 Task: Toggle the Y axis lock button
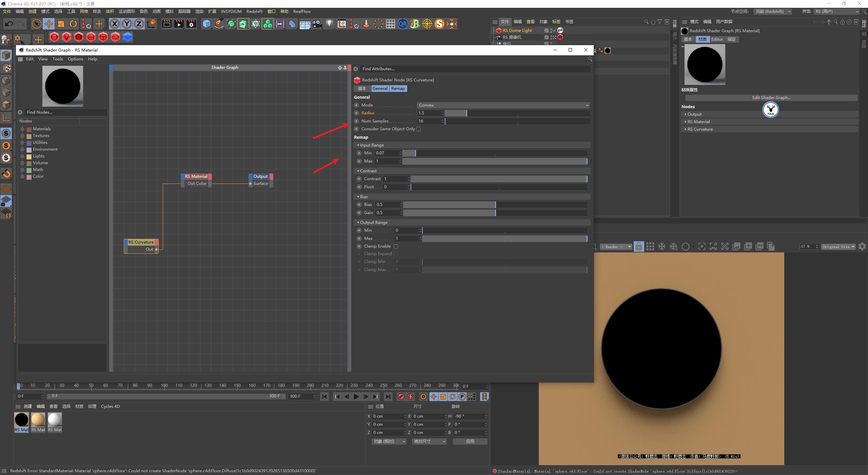[127, 24]
